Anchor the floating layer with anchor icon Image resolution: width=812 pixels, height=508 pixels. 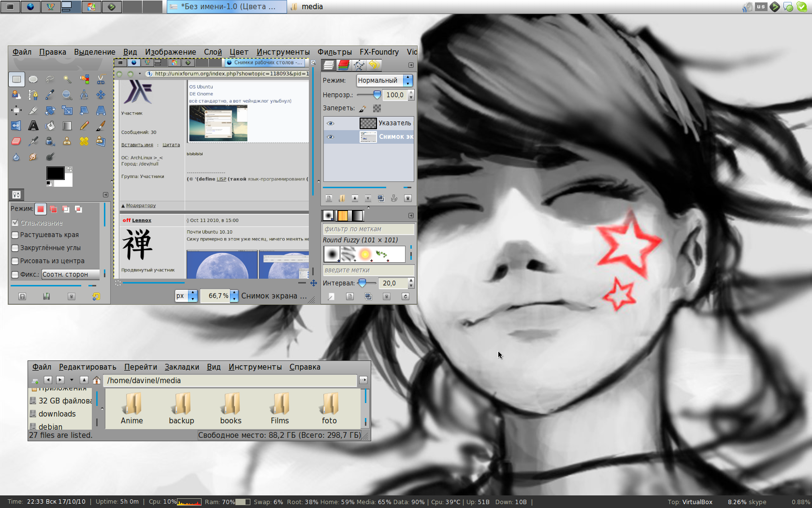coord(394,198)
